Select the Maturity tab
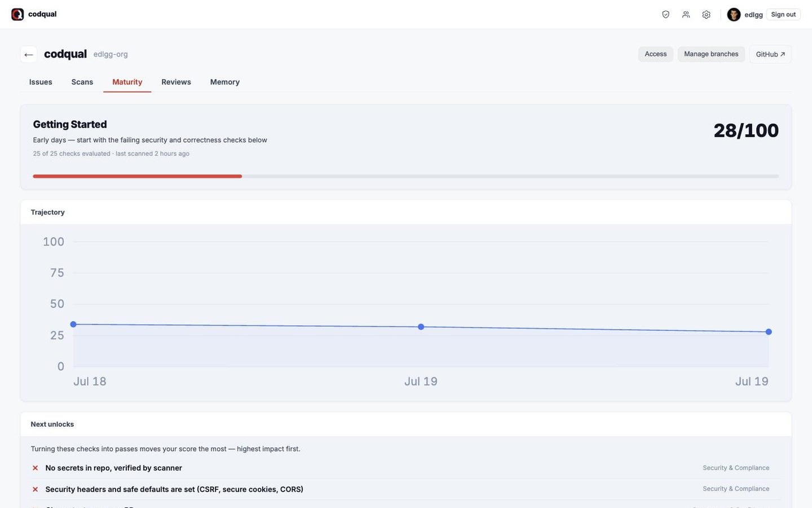Image resolution: width=812 pixels, height=508 pixels. click(x=127, y=82)
